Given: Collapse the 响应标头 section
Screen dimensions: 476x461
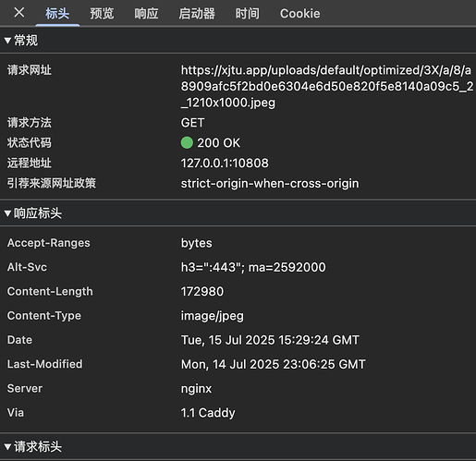Looking at the screenshot, I should pos(7,213).
